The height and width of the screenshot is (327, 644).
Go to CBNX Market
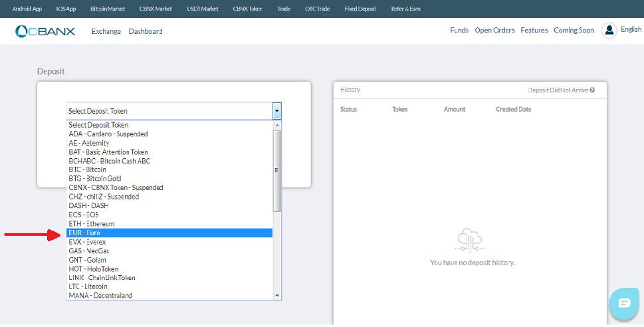156,9
